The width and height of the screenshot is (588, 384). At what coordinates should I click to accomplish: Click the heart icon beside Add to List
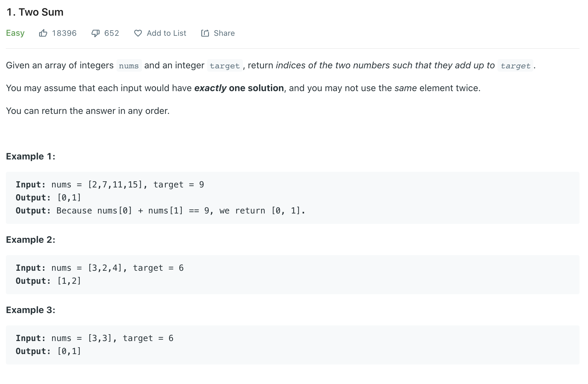[138, 33]
